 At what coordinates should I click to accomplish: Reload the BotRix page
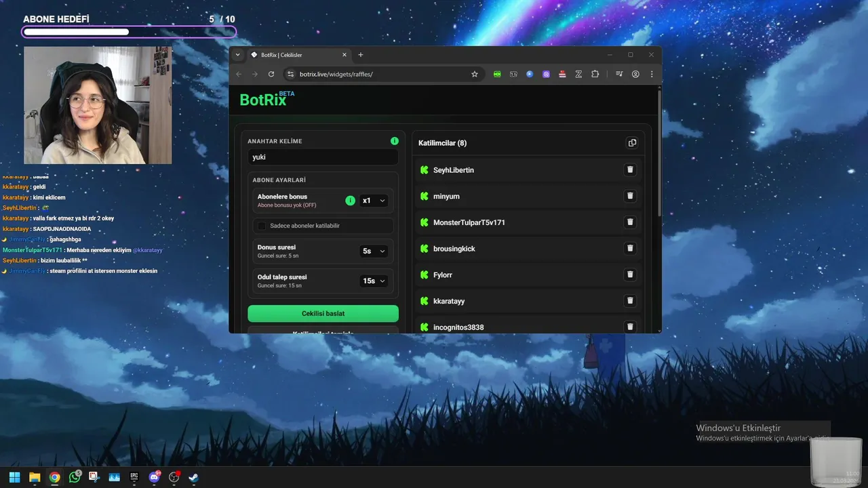(271, 74)
